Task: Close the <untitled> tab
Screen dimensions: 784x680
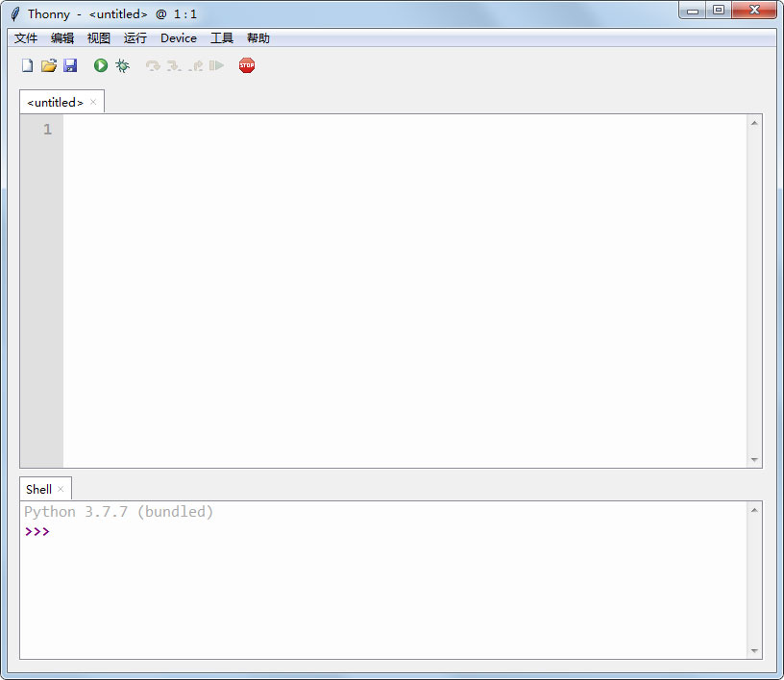Action: click(x=92, y=102)
